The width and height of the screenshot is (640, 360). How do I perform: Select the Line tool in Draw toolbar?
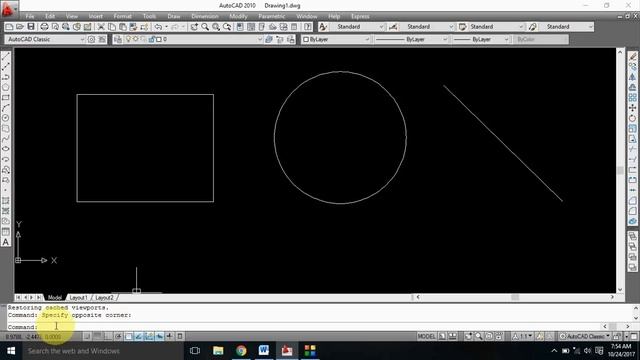click(6, 56)
